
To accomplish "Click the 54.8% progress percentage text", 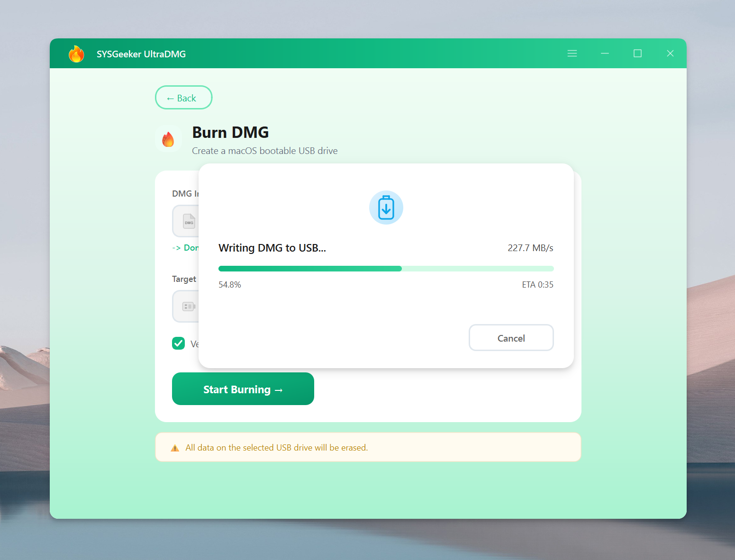I will pyautogui.click(x=230, y=285).
